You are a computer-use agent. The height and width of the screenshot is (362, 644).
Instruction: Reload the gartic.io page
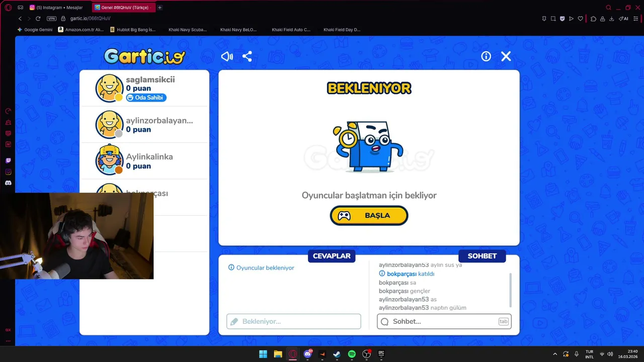point(38,19)
